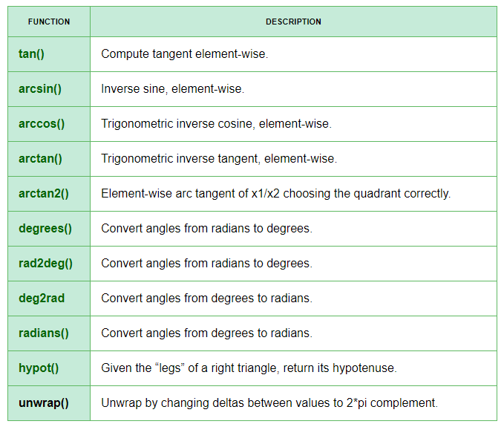Click the 'Unwrap by changing deltas' description
Image resolution: width=504 pixels, height=424 pixels.
[x=269, y=403]
